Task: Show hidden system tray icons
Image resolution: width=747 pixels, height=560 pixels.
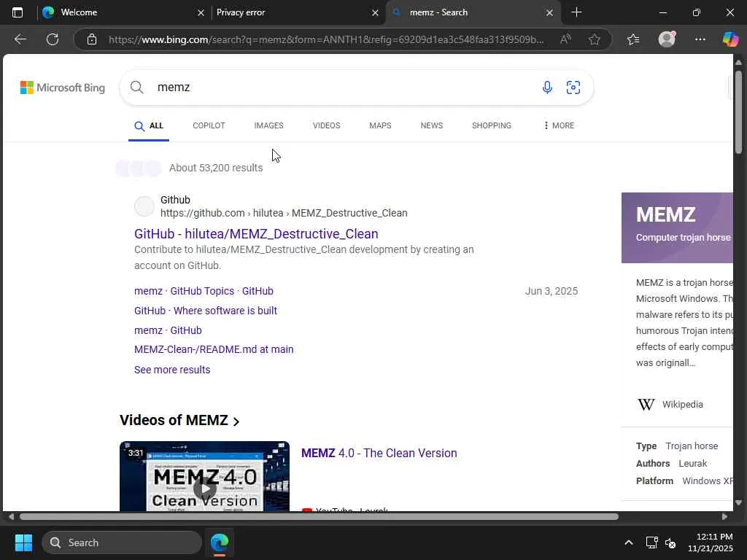Action: pyautogui.click(x=629, y=542)
